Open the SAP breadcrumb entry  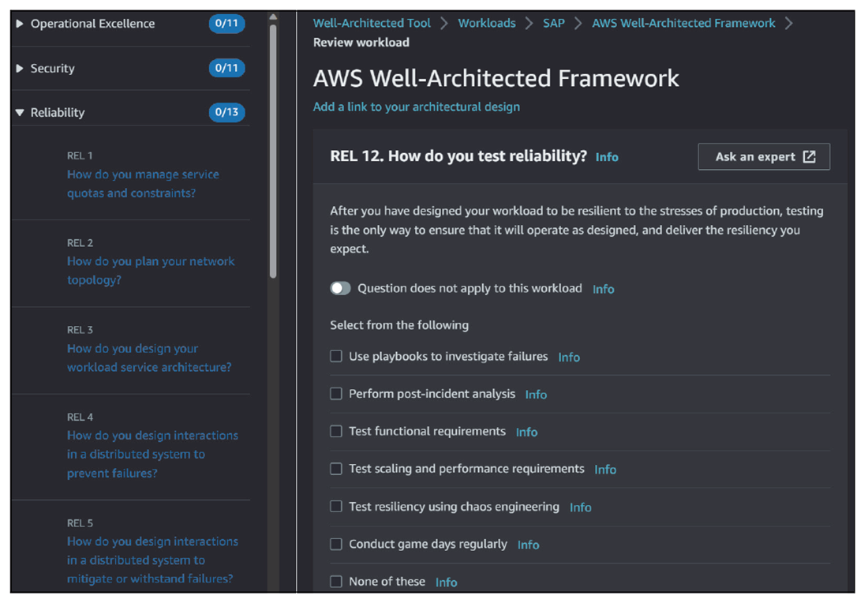pos(553,23)
